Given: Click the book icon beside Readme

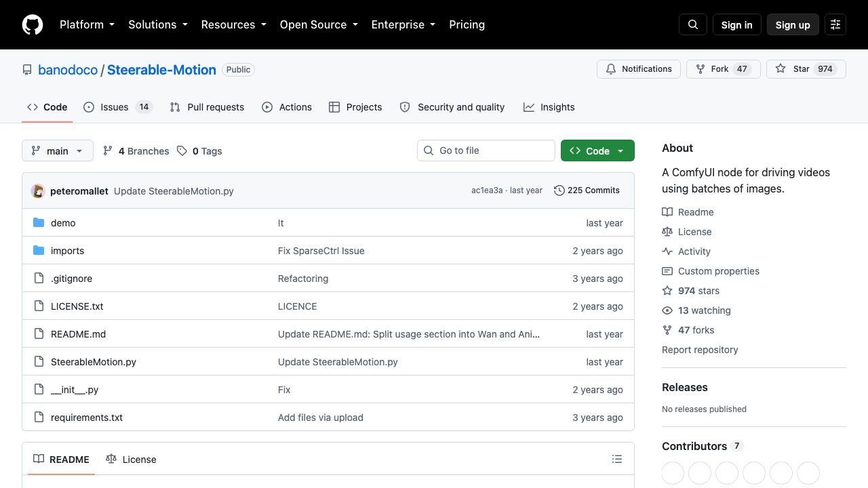Looking at the screenshot, I should (667, 212).
